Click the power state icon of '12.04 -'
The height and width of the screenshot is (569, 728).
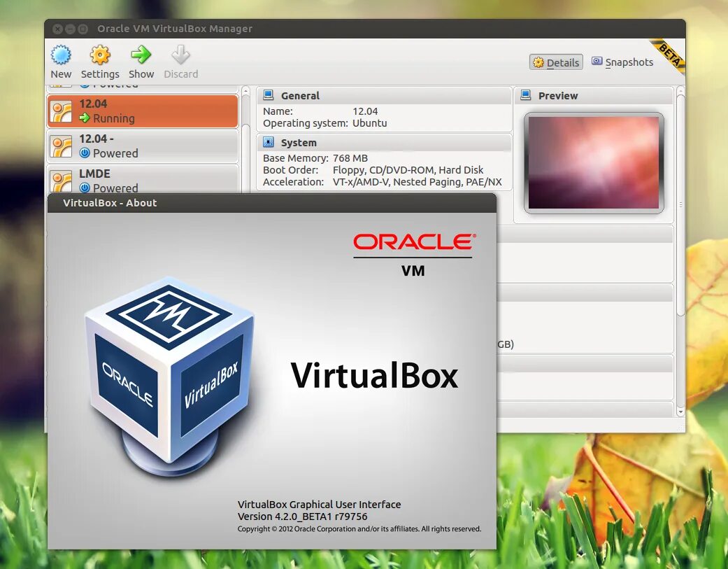coord(85,153)
